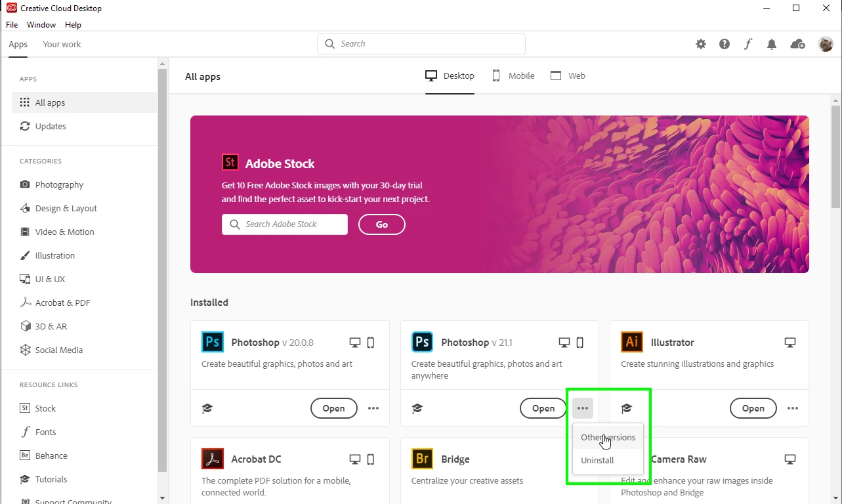Open the help question mark icon

click(725, 44)
